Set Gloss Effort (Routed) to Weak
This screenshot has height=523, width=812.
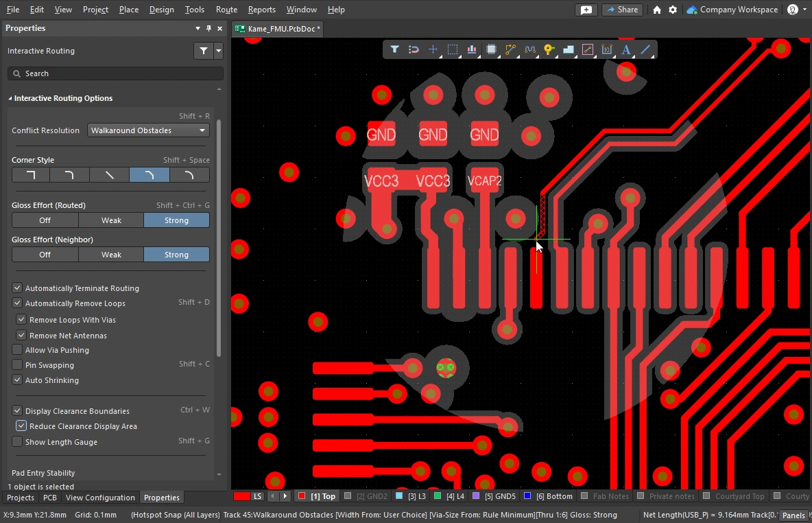pyautogui.click(x=111, y=220)
